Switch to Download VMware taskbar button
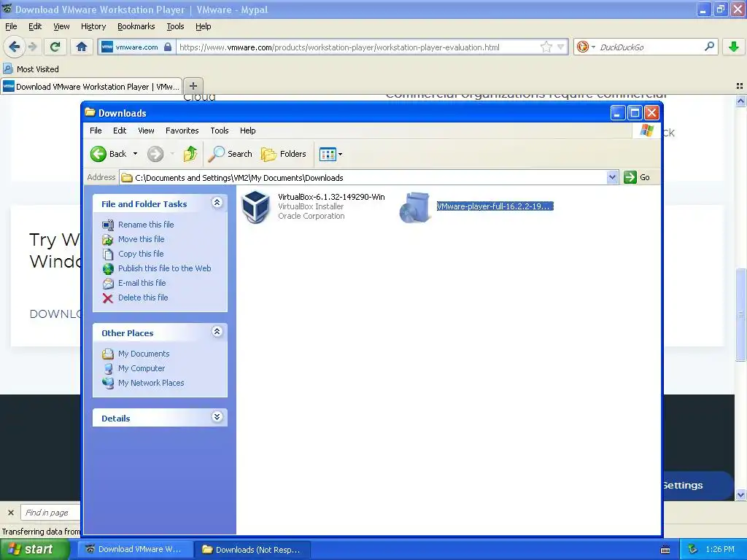Viewport: 747px width, 560px height. pos(135,549)
